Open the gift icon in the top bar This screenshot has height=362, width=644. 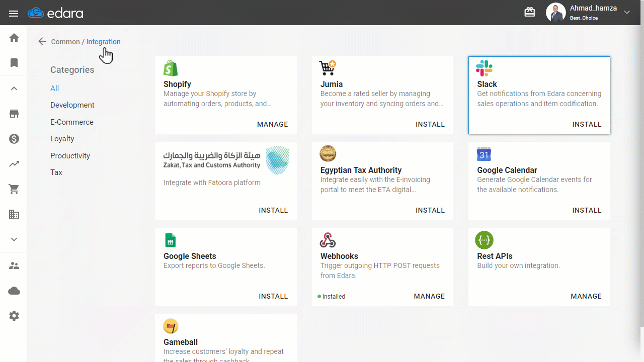point(530,12)
